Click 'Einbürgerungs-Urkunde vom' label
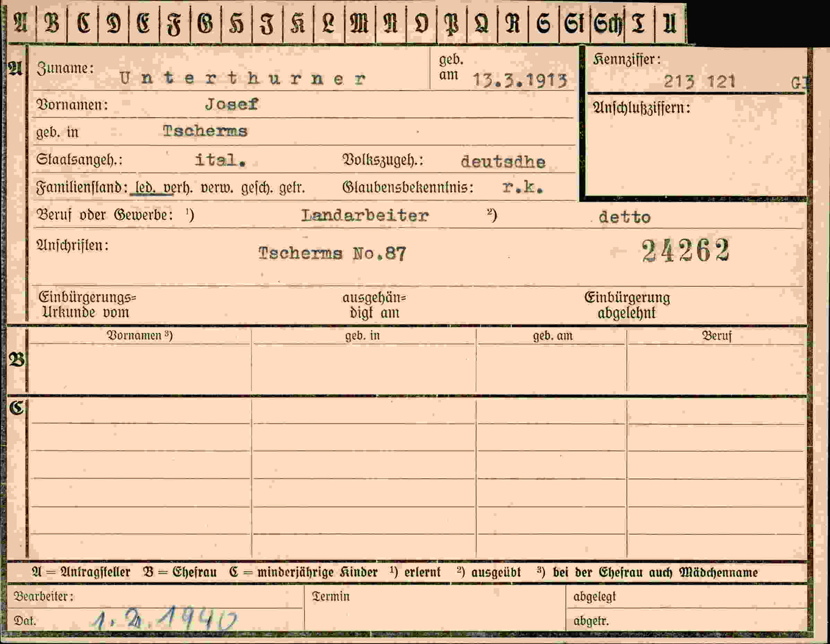This screenshot has width=830, height=644. pos(87,304)
